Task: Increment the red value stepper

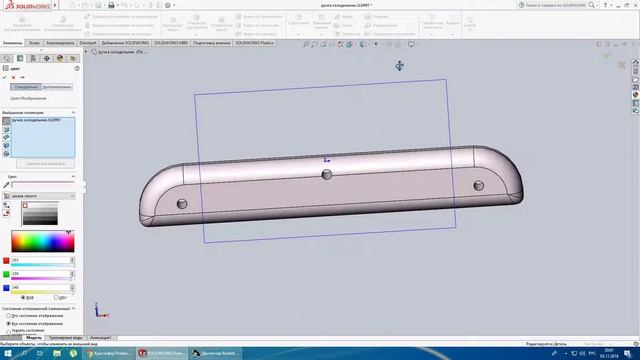Action: tap(72, 259)
